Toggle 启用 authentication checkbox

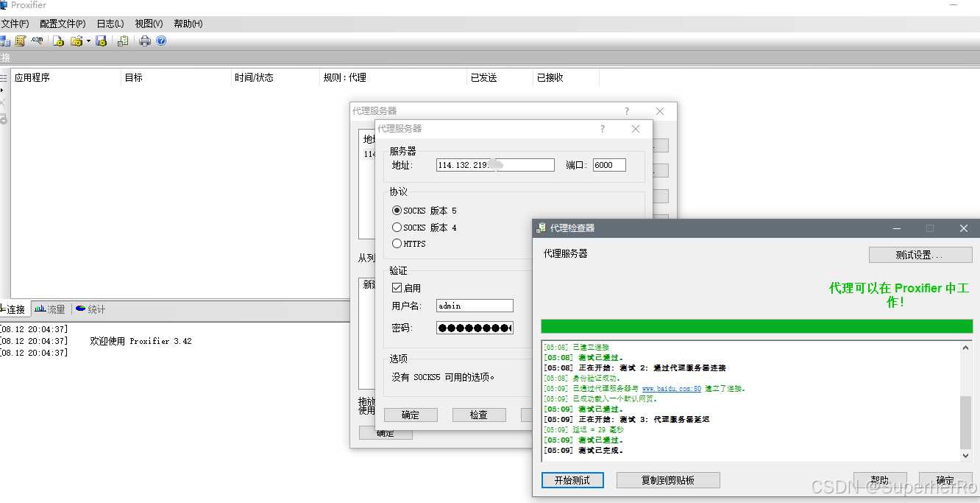397,288
